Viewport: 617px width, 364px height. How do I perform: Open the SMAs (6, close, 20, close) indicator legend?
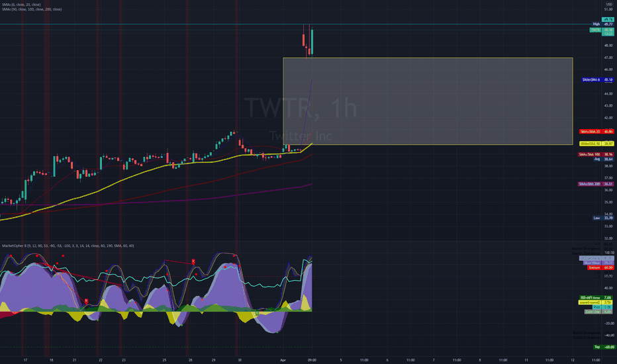tap(21, 5)
